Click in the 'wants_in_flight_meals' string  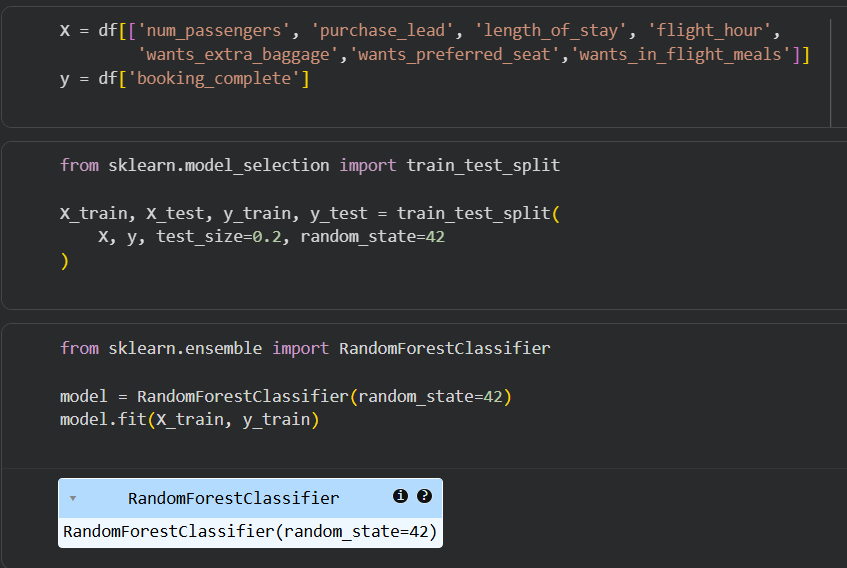681,55
